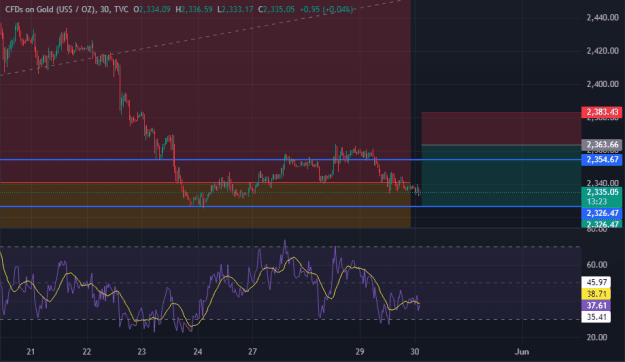
Task: Click the 2,440.00 price scale value
Action: point(602,18)
